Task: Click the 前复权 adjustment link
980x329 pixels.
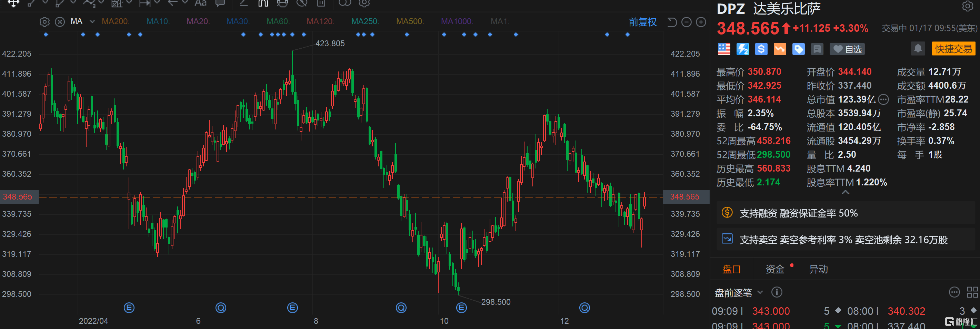Action: click(642, 22)
